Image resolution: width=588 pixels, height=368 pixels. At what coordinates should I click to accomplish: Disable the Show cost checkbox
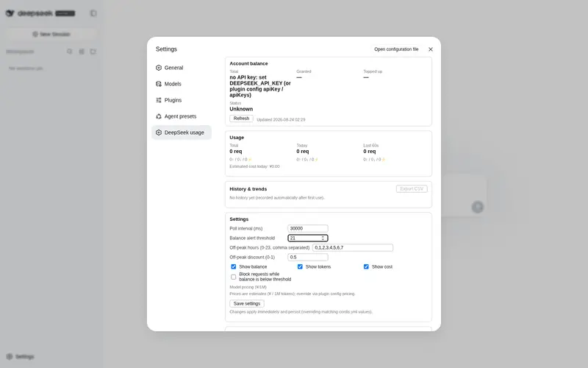(x=366, y=266)
